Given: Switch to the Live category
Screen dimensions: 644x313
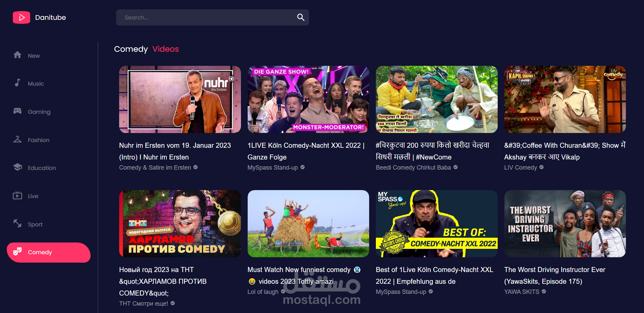Looking at the screenshot, I should (49, 196).
